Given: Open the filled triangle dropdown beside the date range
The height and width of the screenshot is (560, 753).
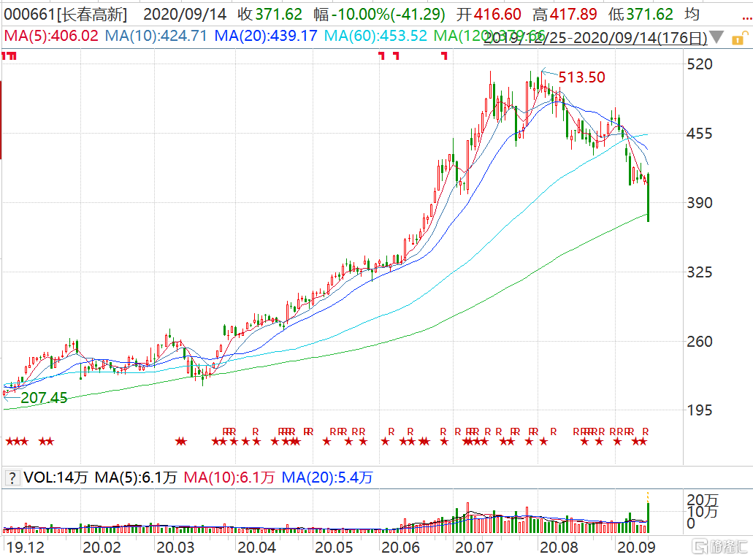Looking at the screenshot, I should tap(717, 37).
